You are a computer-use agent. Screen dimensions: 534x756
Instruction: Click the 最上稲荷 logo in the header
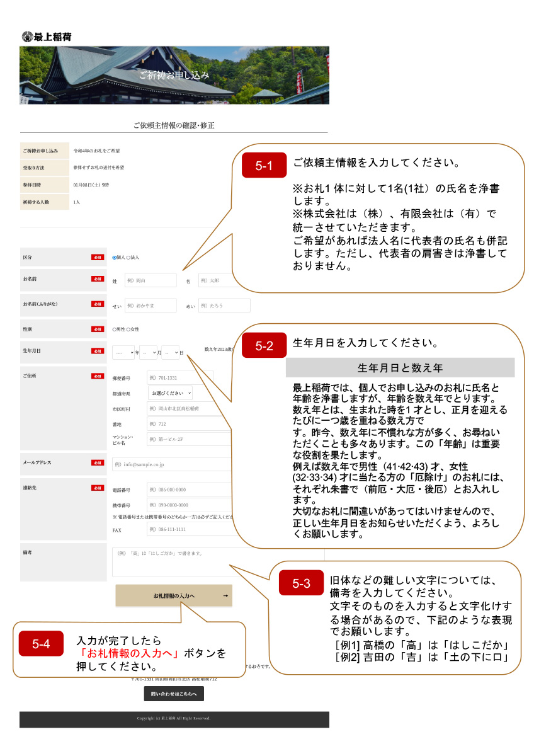[x=46, y=37]
